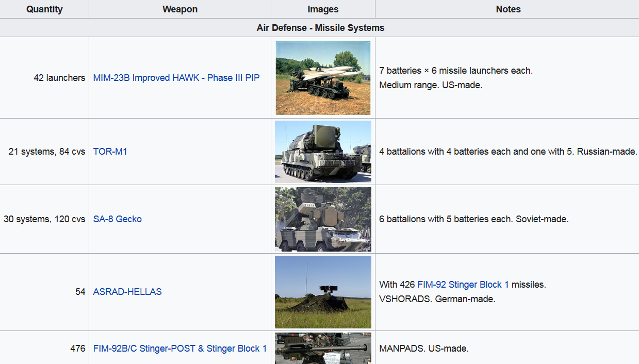Image resolution: width=639 pixels, height=364 pixels.
Task: Click the Weapon column header
Action: pyautogui.click(x=180, y=9)
